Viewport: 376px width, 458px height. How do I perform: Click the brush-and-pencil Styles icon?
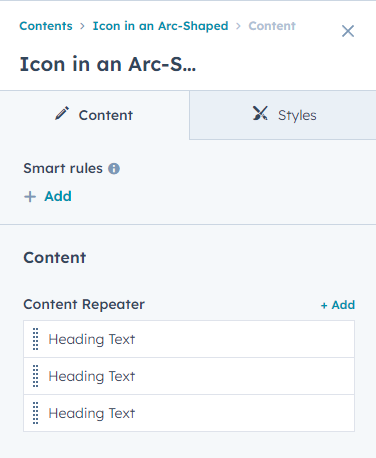260,113
